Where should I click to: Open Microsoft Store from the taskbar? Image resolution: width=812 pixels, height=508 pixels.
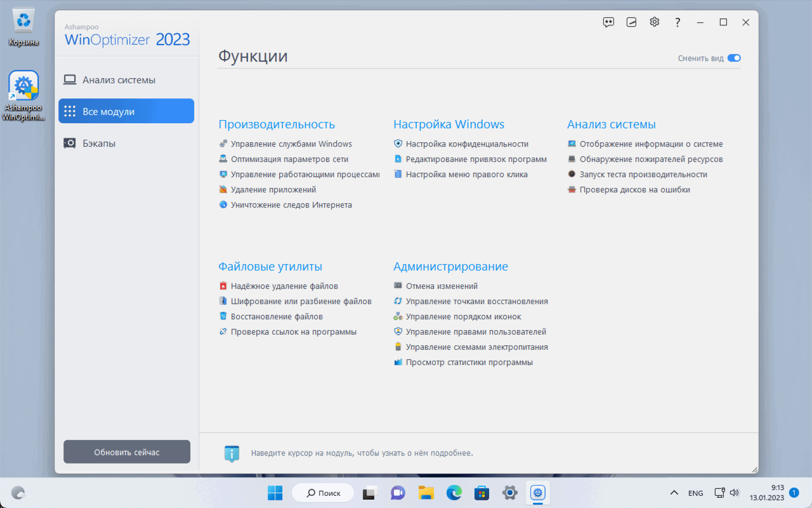point(482,493)
